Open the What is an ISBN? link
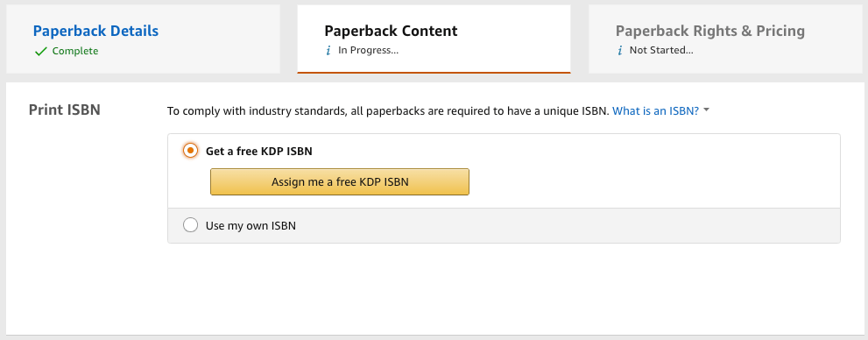868x340 pixels. (655, 110)
